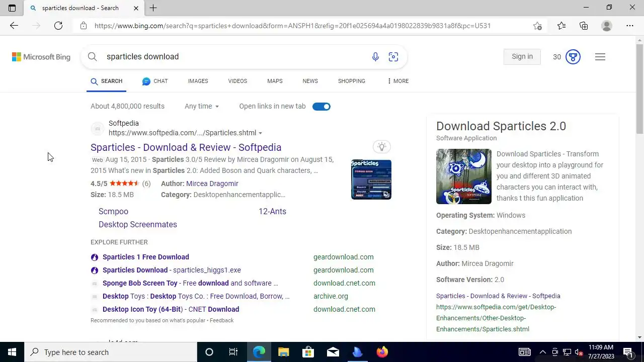Switch to the NEWS tab
Image resolution: width=644 pixels, height=362 pixels.
coord(310,81)
